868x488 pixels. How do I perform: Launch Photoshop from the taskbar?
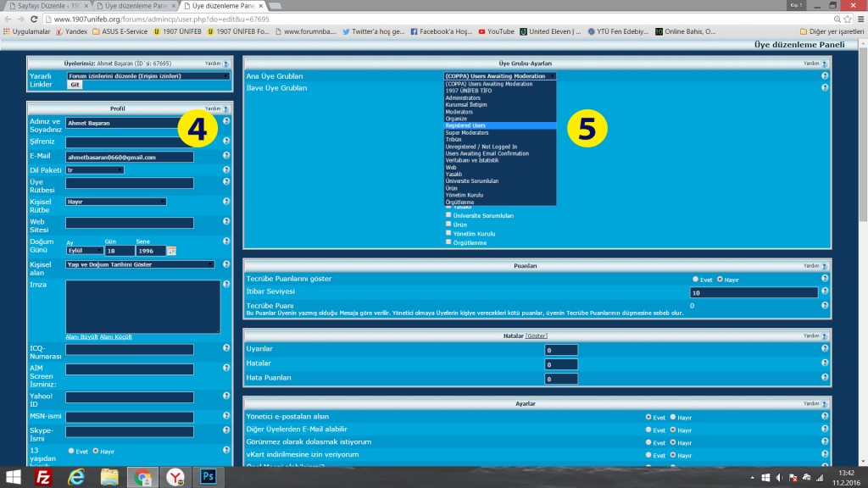point(207,475)
